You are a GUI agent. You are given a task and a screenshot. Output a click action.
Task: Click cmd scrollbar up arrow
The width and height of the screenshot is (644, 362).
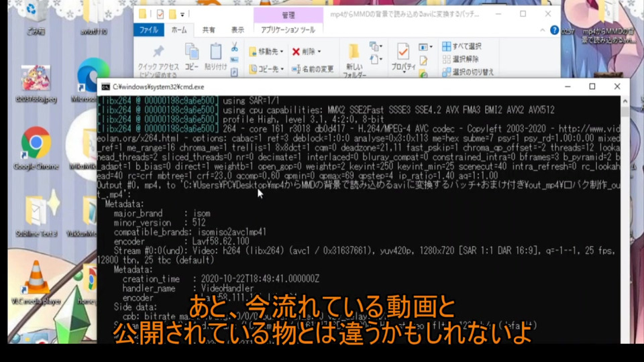click(x=625, y=101)
